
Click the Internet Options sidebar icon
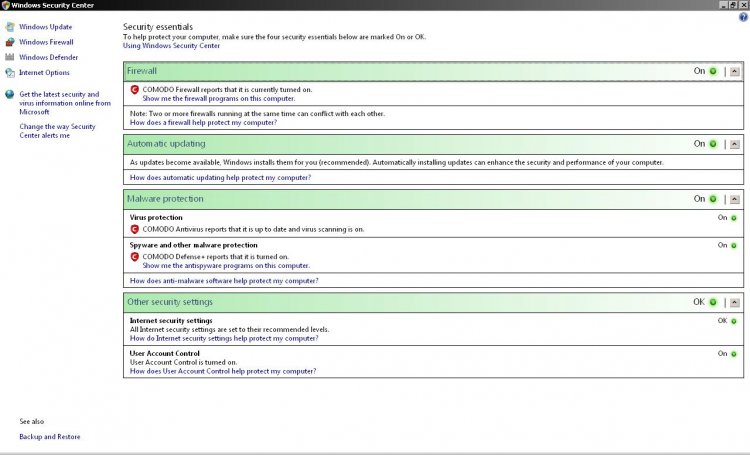tap(10, 73)
